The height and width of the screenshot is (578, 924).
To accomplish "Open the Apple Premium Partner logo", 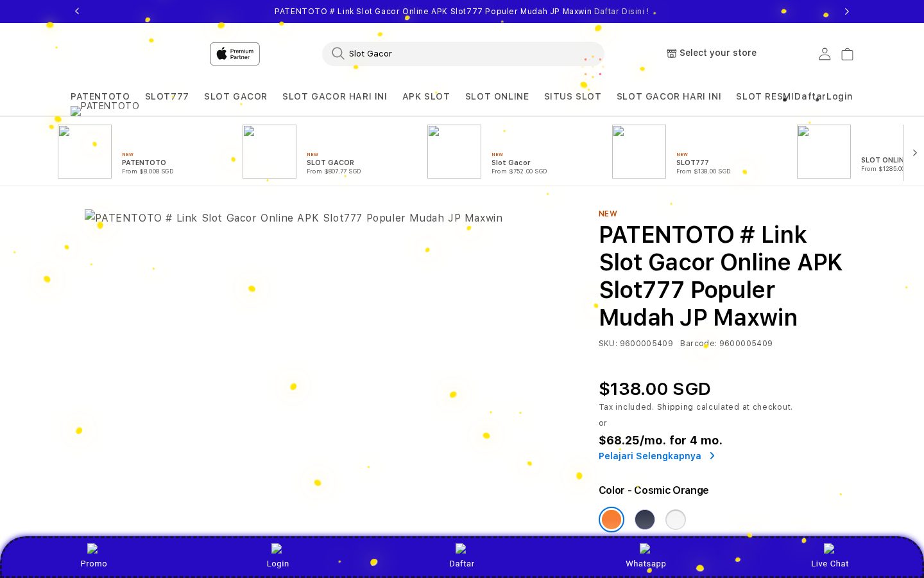I will click(235, 54).
